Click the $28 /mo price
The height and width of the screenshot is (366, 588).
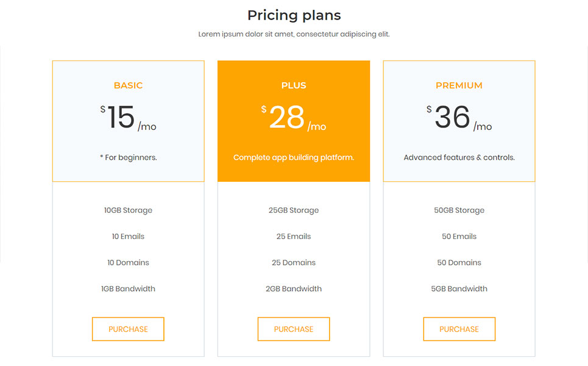(x=294, y=118)
